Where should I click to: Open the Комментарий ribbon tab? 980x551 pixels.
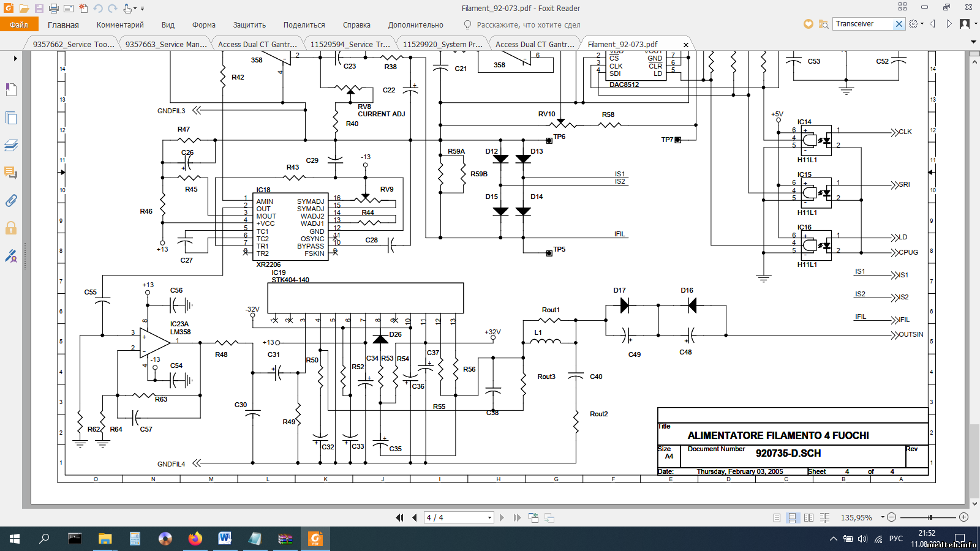120,25
